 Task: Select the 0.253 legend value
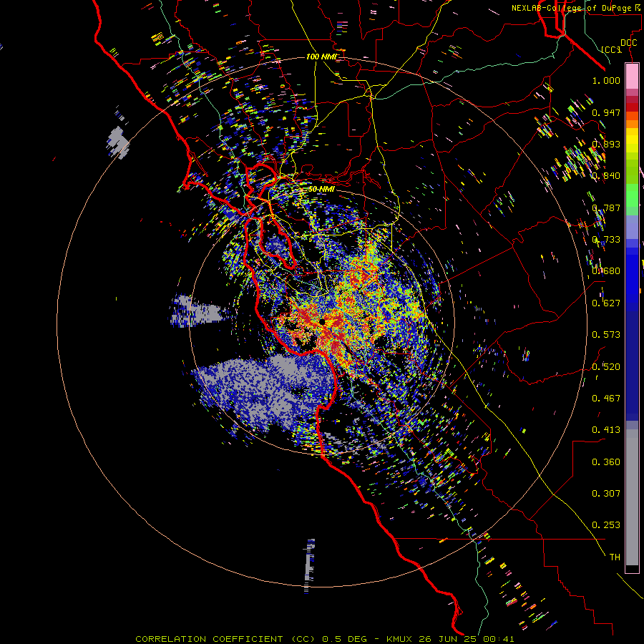[x=606, y=525]
